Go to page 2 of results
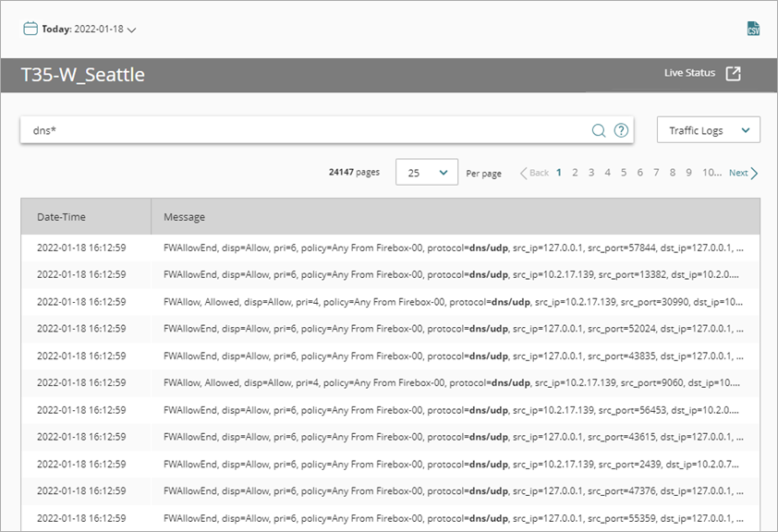 [575, 173]
